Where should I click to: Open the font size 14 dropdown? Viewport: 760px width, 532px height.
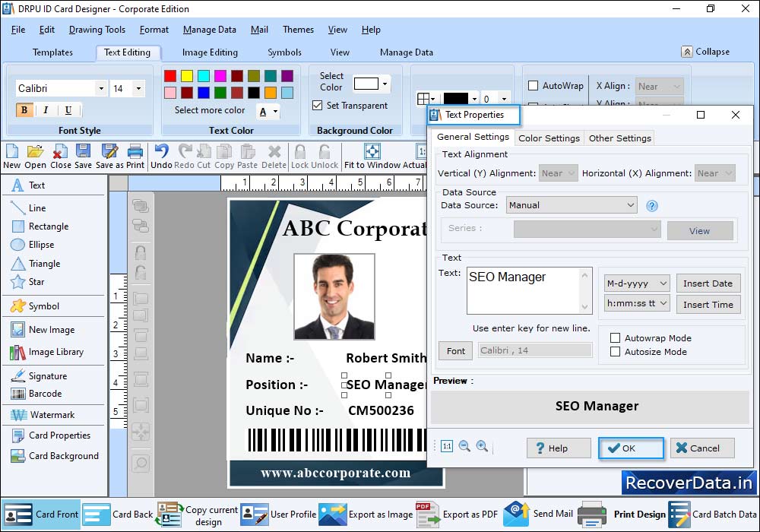[138, 88]
